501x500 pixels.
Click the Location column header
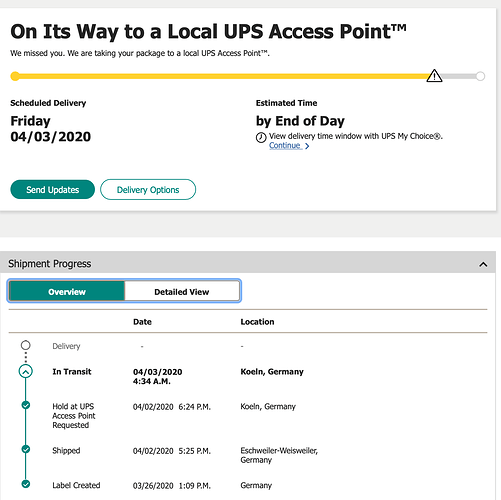coord(257,322)
